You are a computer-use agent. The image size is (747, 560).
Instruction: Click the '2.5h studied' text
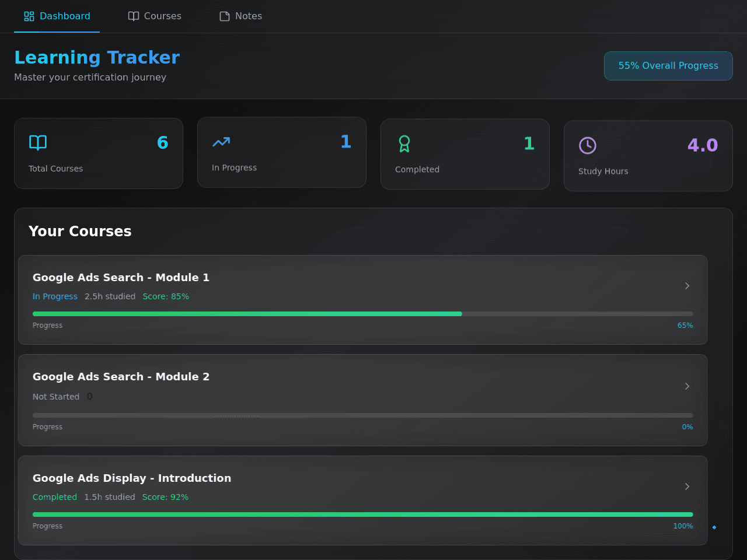(x=110, y=296)
